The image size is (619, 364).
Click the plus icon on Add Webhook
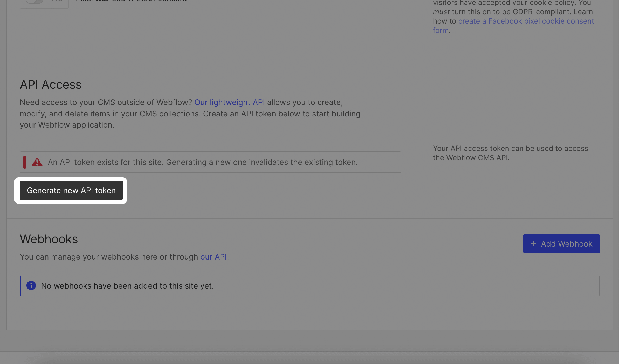click(x=533, y=244)
